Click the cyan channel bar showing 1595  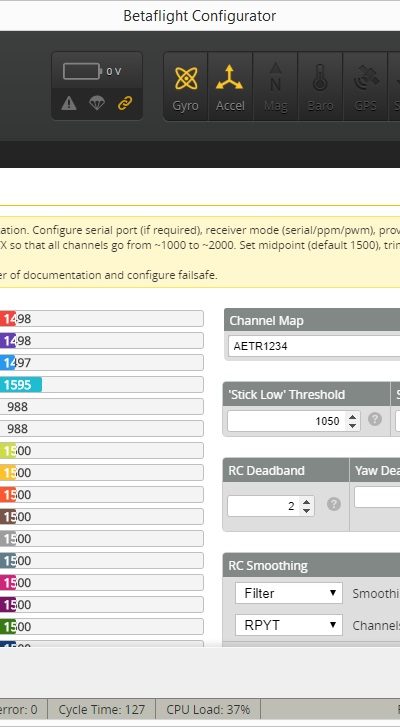(102, 384)
